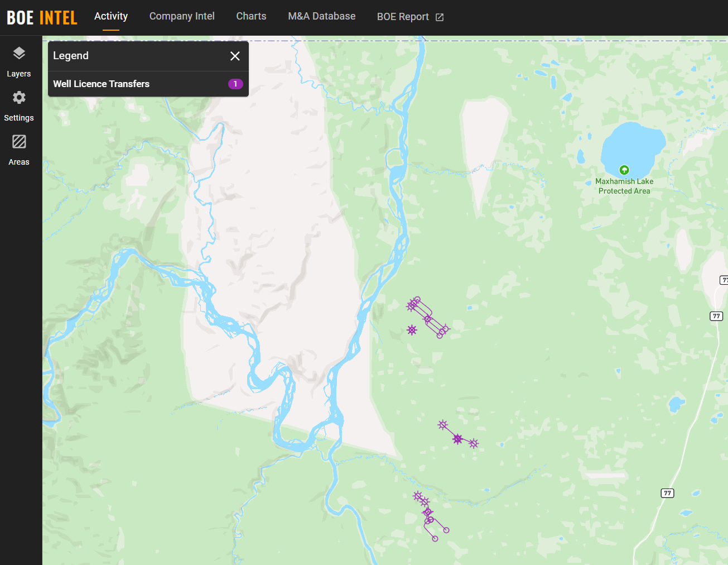Image resolution: width=728 pixels, height=565 pixels.
Task: Select the isolated purple well marker left of upper cluster
Action: point(412,330)
